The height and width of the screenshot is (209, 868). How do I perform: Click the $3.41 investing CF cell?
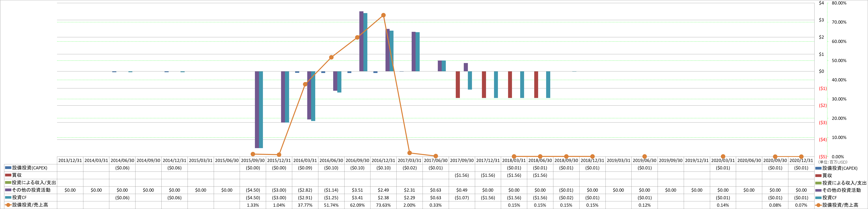[358, 197]
